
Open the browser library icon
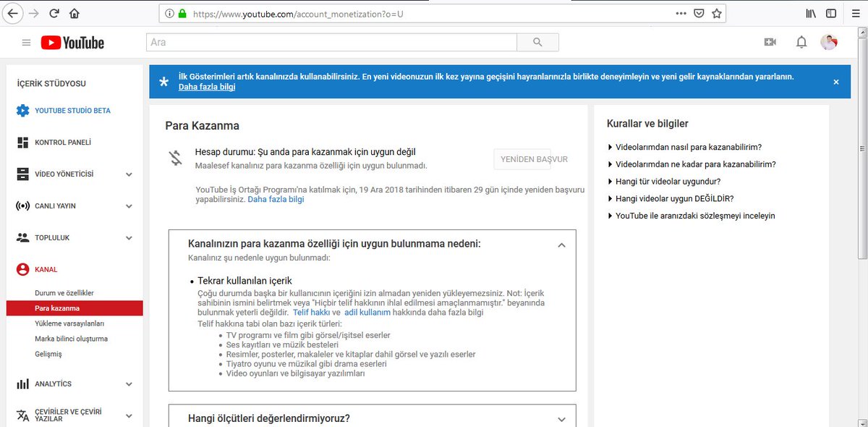tap(812, 13)
